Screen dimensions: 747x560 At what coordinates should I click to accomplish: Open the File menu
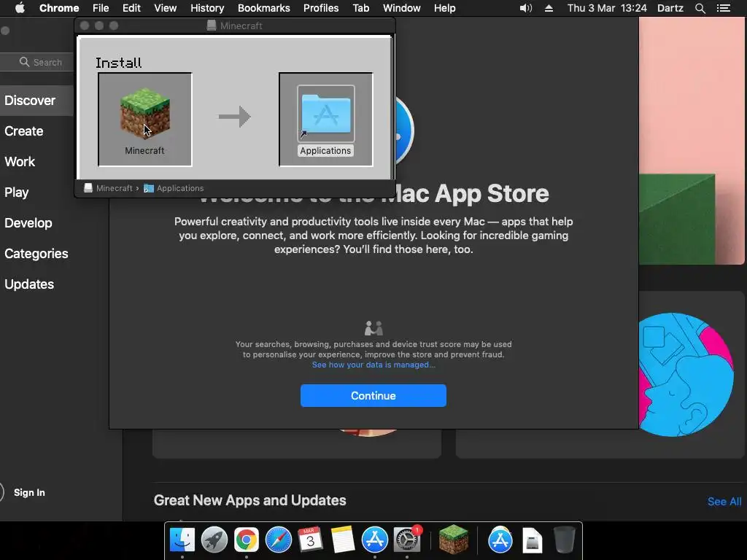click(x=101, y=8)
